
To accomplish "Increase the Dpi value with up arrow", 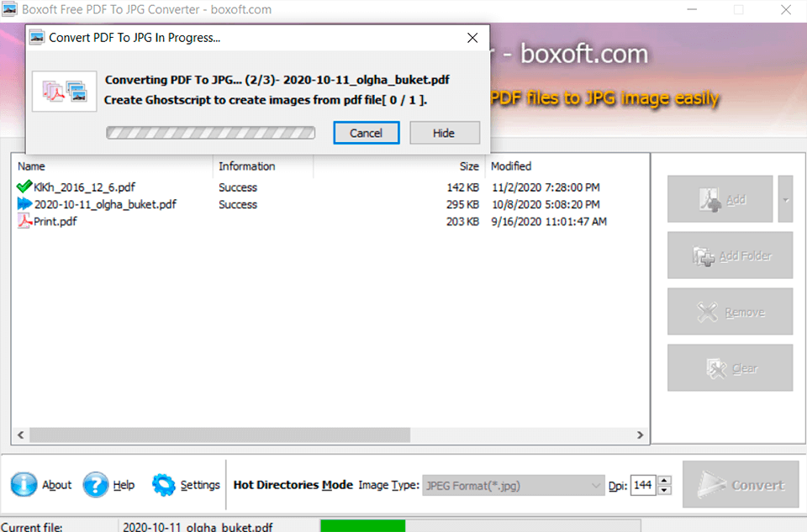I will (664, 481).
